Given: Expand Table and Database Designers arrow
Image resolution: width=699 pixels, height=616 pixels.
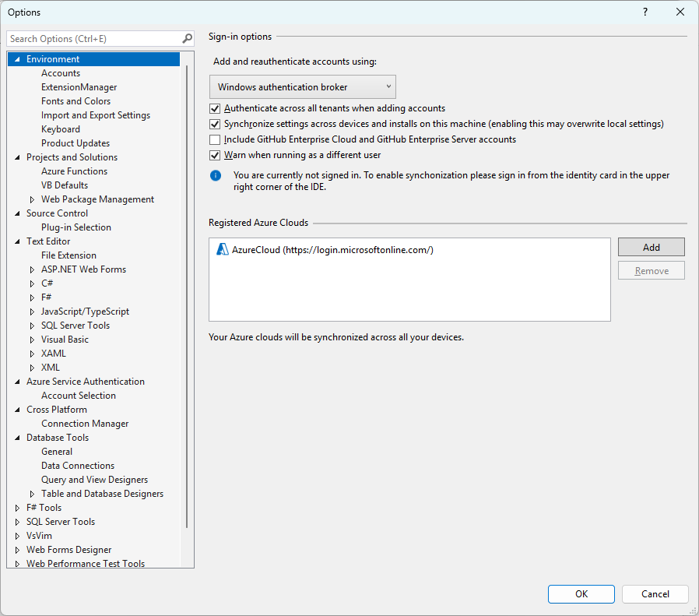Looking at the screenshot, I should coord(32,494).
